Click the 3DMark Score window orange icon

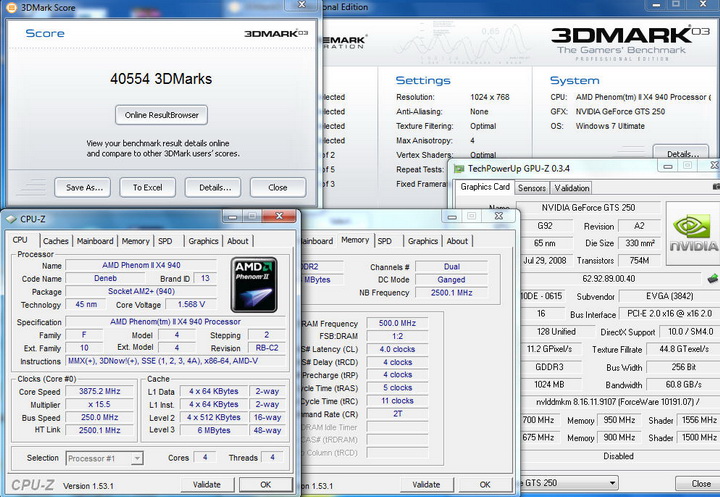pyautogui.click(x=11, y=7)
